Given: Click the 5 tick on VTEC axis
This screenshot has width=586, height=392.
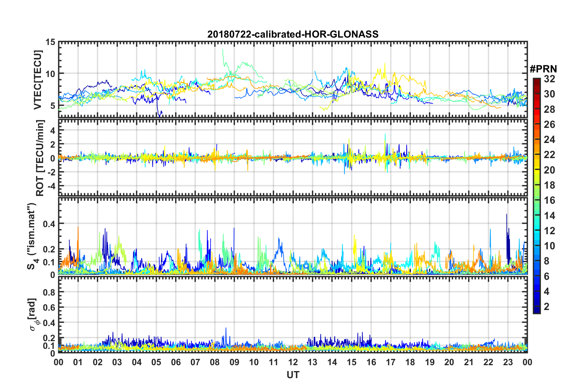Looking at the screenshot, I should 53,106.
